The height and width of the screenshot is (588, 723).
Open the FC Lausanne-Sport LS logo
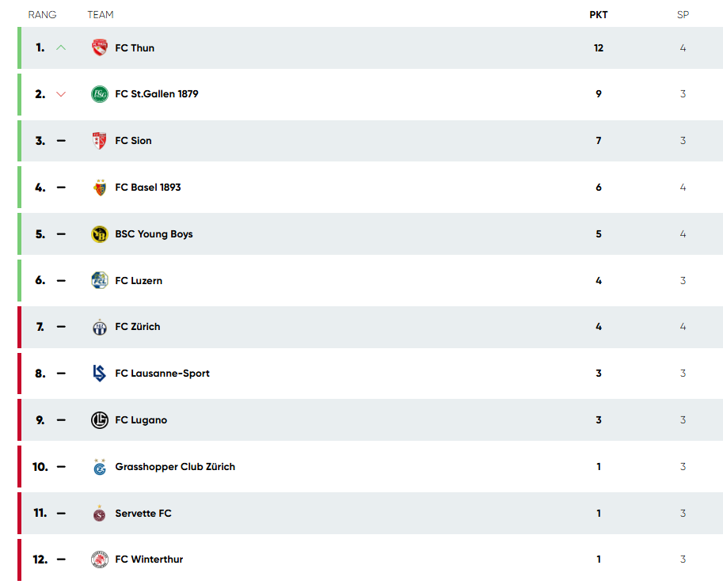click(100, 374)
